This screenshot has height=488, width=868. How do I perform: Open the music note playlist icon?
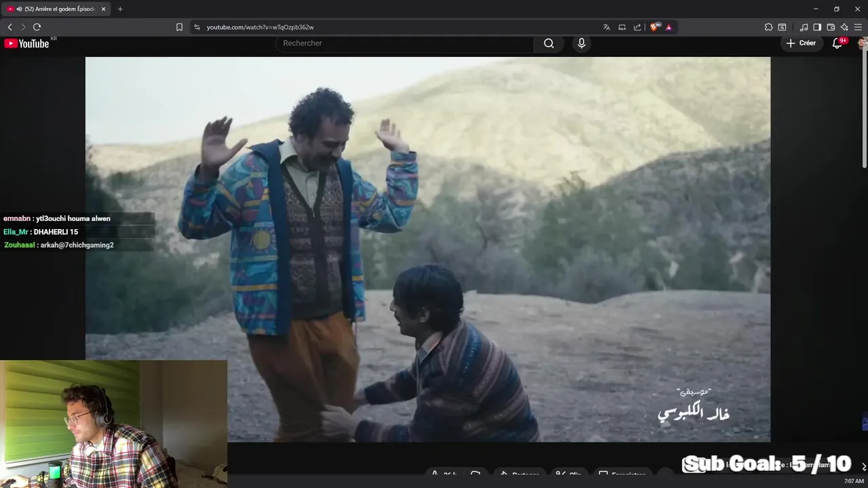[x=804, y=27]
